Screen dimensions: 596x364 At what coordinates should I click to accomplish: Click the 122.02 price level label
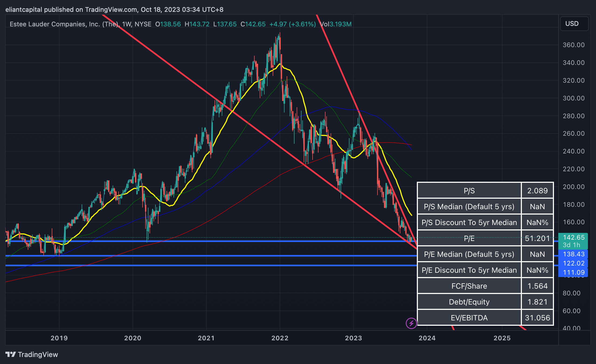(x=573, y=263)
